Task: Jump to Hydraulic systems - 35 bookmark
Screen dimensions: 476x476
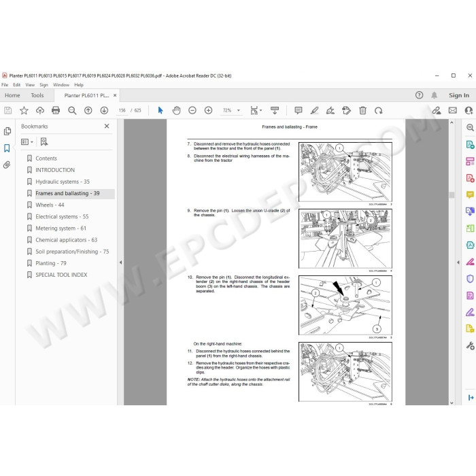Action: pos(63,182)
